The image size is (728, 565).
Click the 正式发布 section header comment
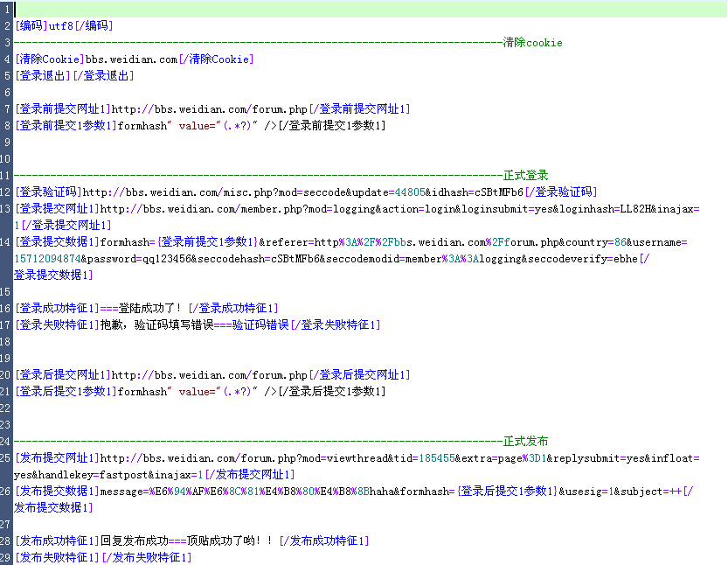tap(526, 442)
